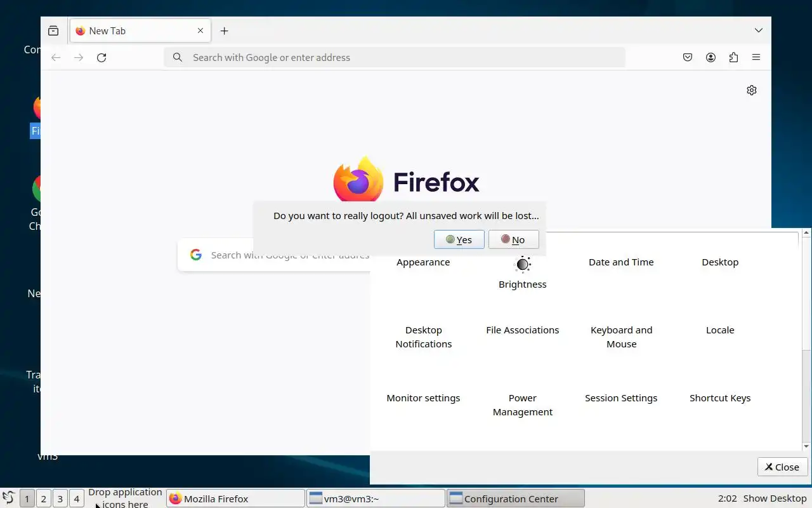The width and height of the screenshot is (812, 508).
Task: Open the panel start menu icon
Action: click(9, 498)
